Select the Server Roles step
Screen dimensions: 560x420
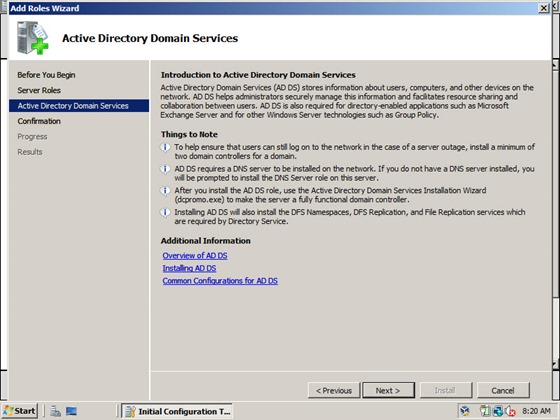tap(39, 90)
